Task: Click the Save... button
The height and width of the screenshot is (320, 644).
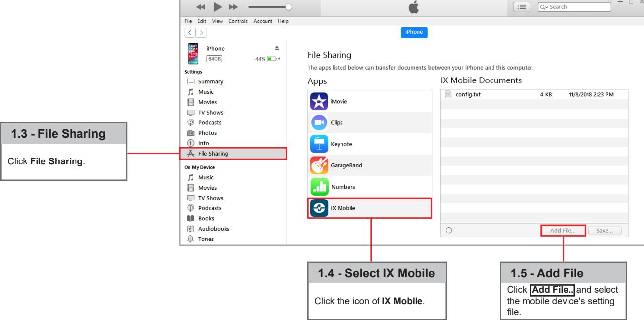Action: click(x=605, y=230)
